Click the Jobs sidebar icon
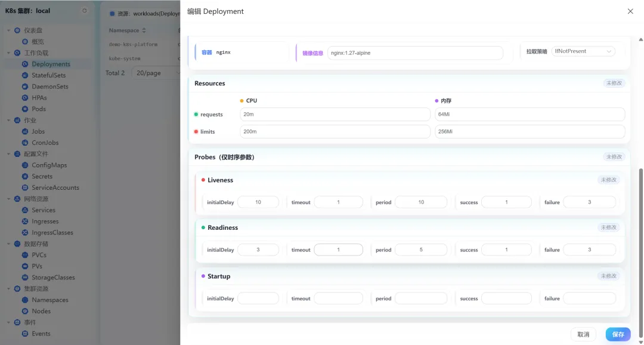The image size is (644, 345). coord(25,131)
